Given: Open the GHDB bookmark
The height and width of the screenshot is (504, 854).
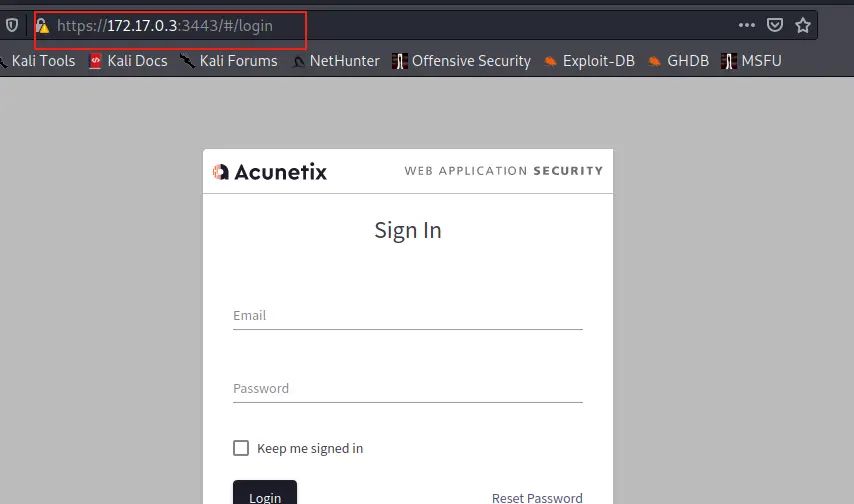Looking at the screenshot, I should point(679,60).
